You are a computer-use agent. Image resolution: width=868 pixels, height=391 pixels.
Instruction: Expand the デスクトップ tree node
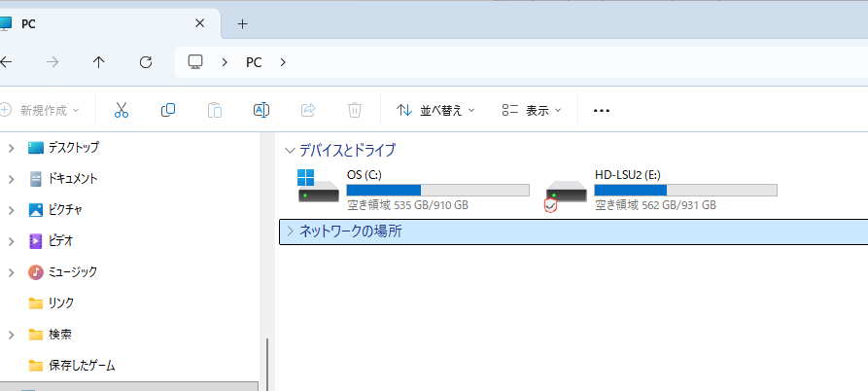coord(11,148)
